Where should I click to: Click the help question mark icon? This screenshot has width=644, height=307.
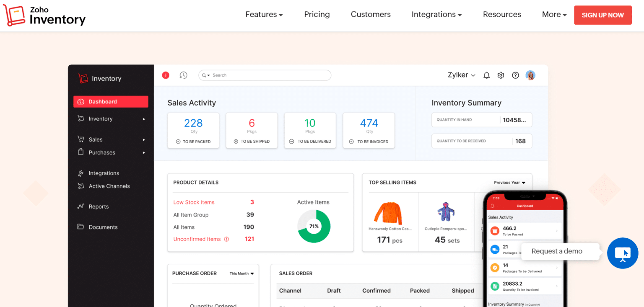pos(515,75)
